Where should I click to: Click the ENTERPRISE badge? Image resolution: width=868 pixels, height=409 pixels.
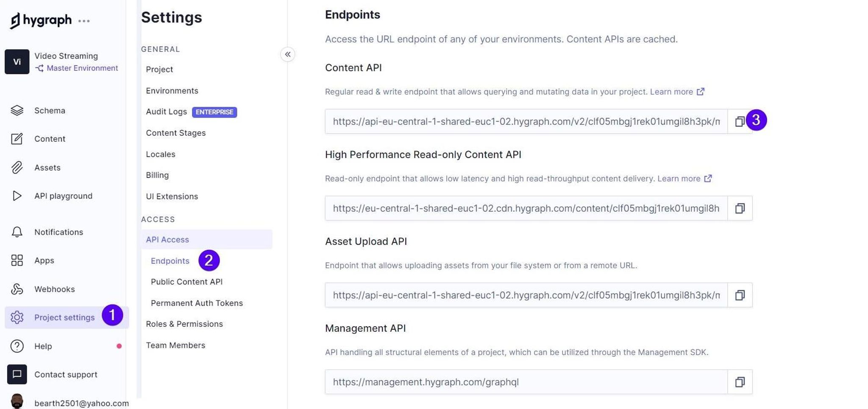[x=214, y=112]
